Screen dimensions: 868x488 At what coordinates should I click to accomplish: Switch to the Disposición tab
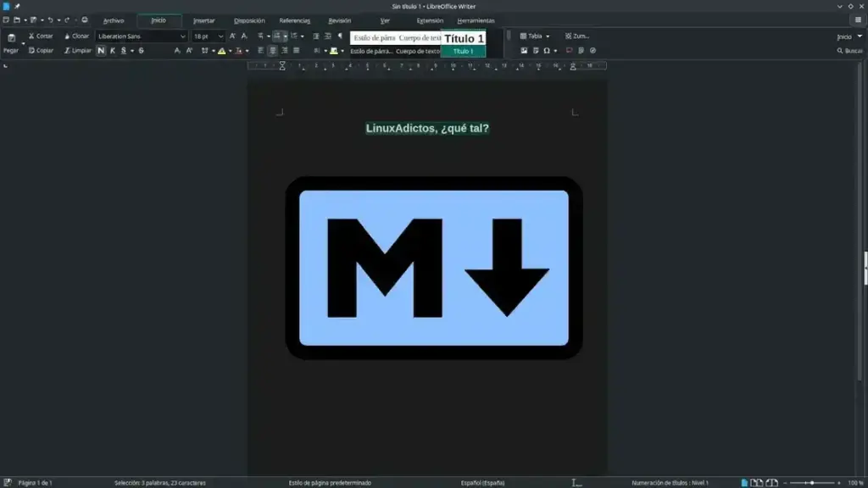[249, 20]
